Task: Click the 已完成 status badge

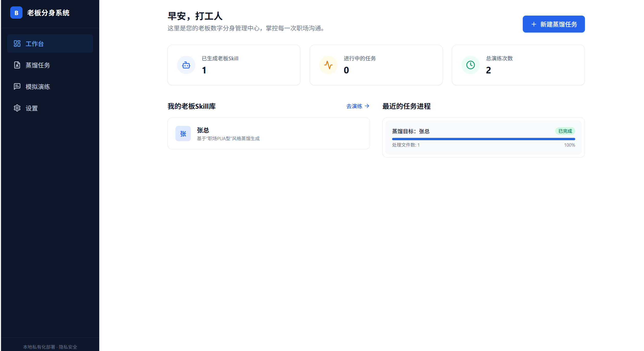Action: 565,131
